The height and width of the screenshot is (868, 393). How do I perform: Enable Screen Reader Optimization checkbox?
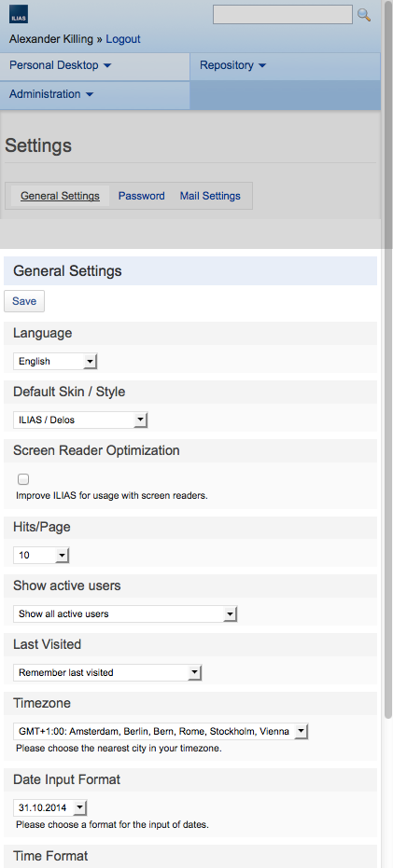pyautogui.click(x=23, y=479)
